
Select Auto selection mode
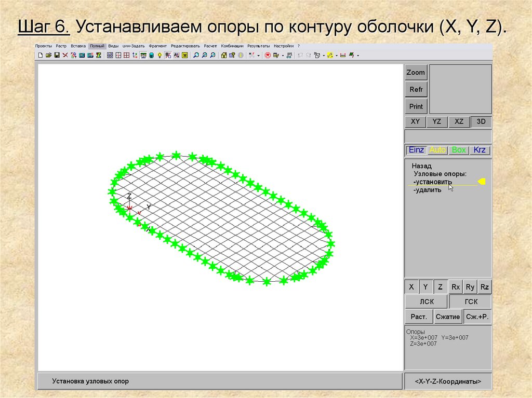coord(437,150)
